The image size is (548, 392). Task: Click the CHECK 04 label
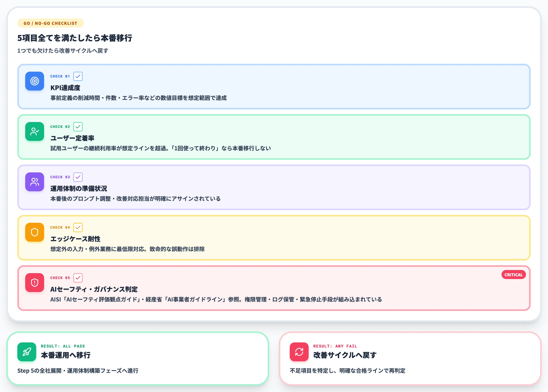60,227
